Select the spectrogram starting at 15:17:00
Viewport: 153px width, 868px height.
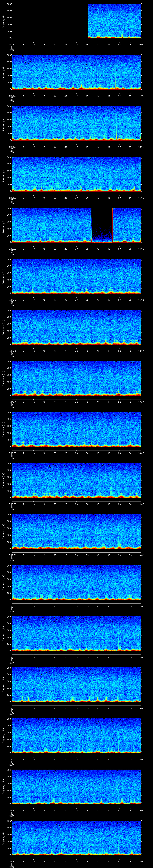pyautogui.click(x=76, y=429)
